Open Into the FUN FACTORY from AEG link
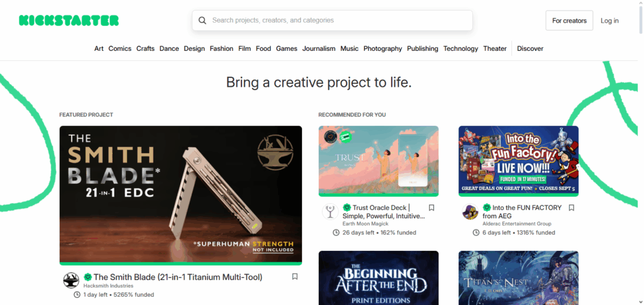 pos(522,212)
